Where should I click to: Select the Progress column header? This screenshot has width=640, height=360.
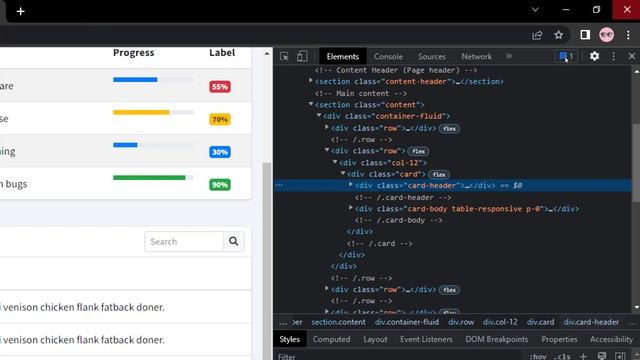click(x=133, y=53)
